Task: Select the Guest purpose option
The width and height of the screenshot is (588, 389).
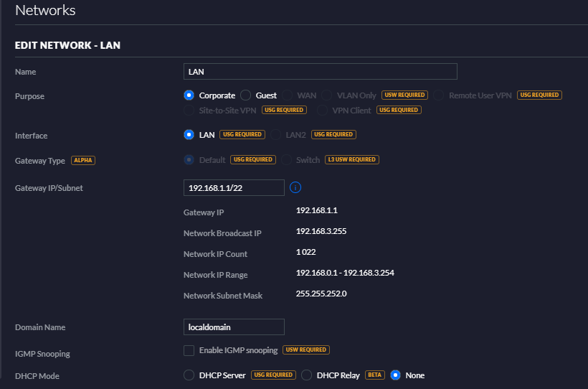Action: [x=245, y=95]
